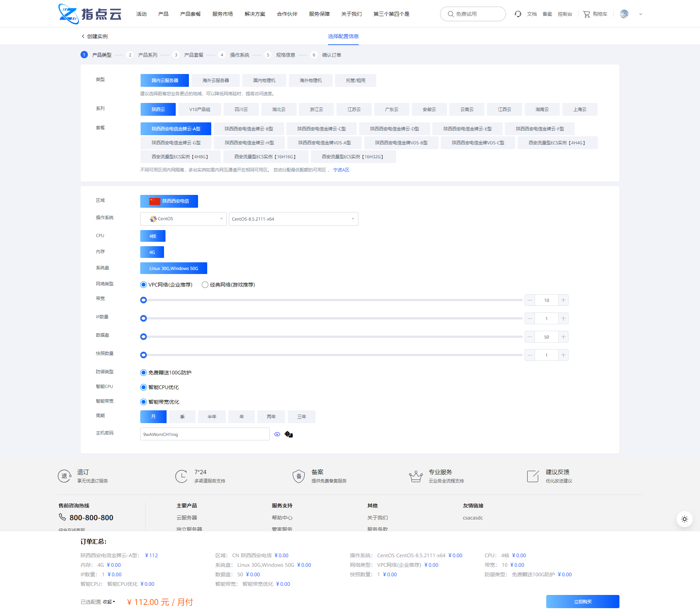
Task: Select 智能带宽优化 radio option
Action: [x=144, y=402]
